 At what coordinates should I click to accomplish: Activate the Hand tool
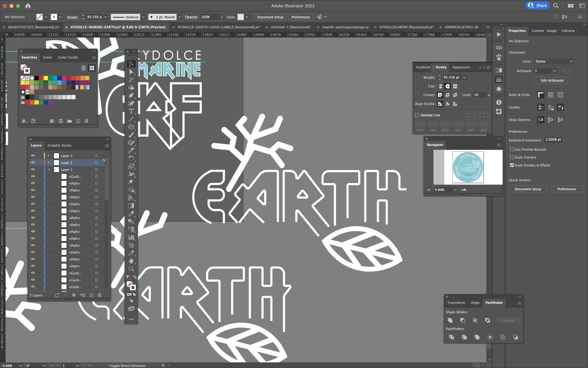131,261
